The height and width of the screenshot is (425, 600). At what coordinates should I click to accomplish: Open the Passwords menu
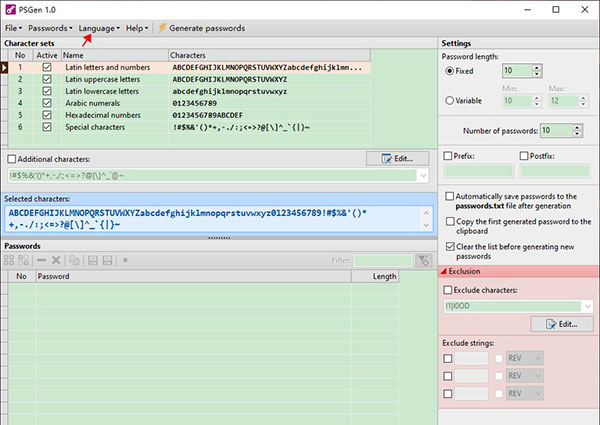coord(50,28)
